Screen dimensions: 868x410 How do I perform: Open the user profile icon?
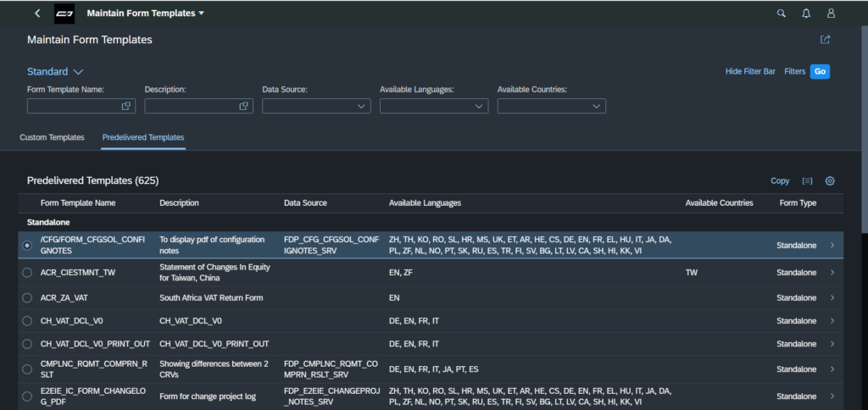(x=831, y=14)
